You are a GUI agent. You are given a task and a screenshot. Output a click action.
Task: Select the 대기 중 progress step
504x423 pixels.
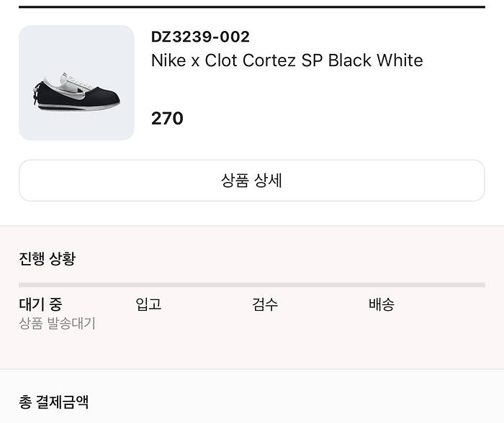[40, 304]
